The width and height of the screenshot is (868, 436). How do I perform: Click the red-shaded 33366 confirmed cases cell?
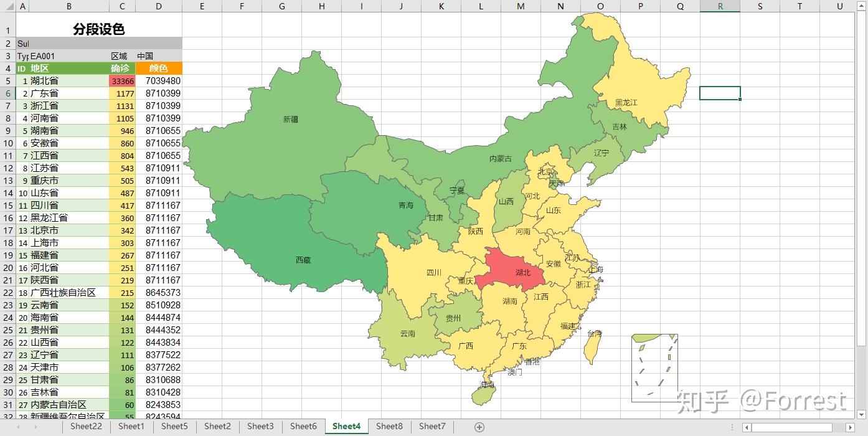(122, 80)
